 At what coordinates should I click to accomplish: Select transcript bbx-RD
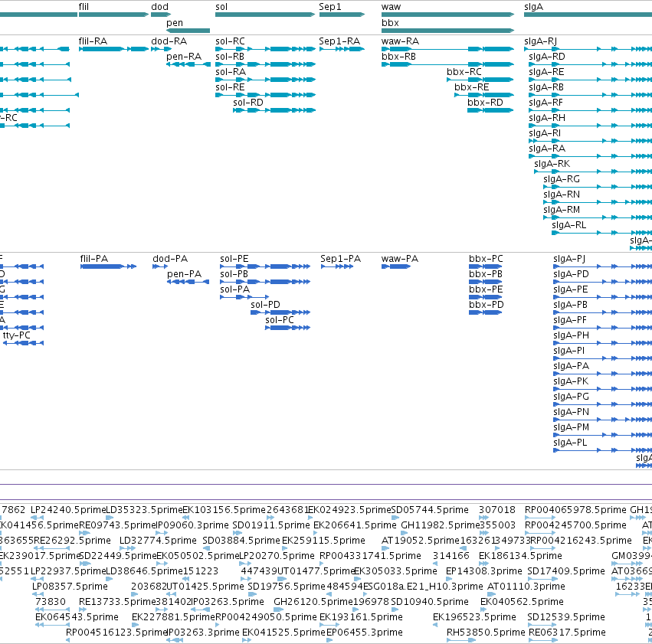[x=490, y=110]
